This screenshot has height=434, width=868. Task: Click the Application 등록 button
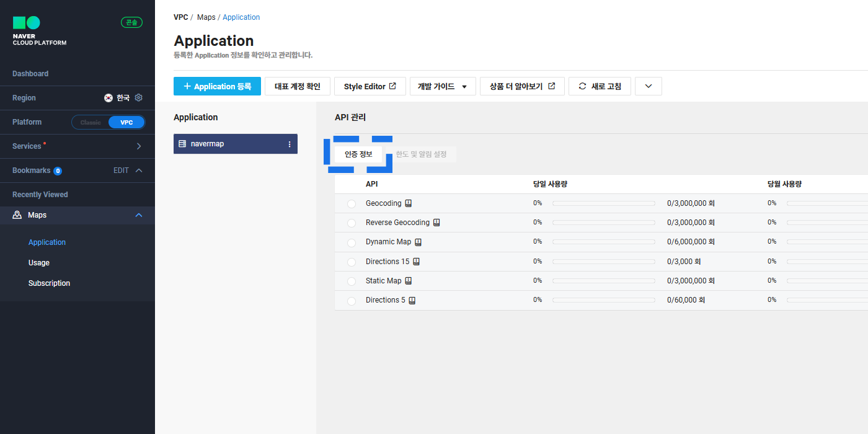click(x=217, y=86)
